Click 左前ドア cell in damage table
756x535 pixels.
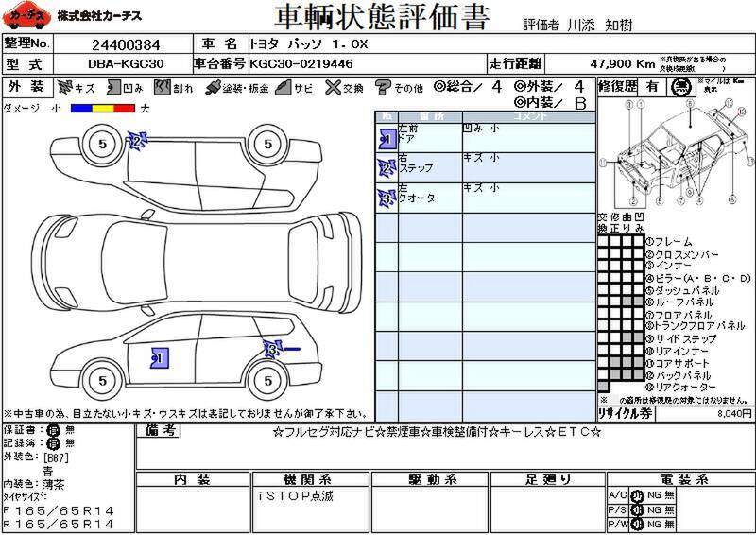pyautogui.click(x=430, y=138)
